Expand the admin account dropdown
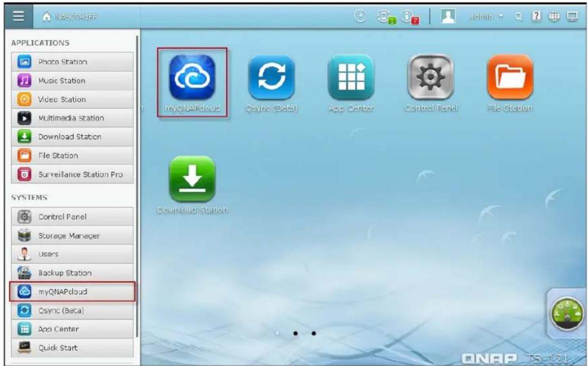Screen dimensions: 588x366 click(x=486, y=16)
